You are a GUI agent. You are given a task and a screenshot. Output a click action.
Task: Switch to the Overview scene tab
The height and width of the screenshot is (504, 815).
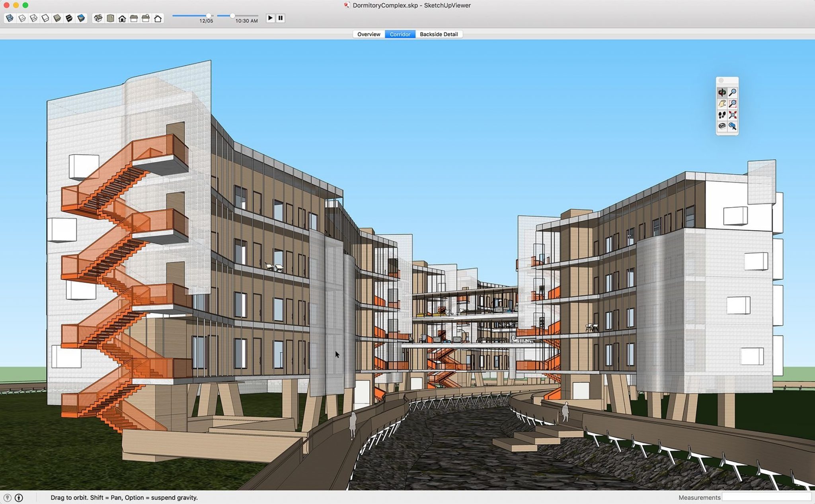368,34
